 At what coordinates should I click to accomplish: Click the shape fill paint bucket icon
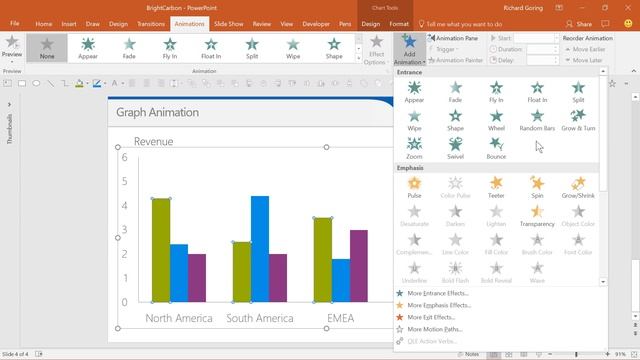coord(80,84)
